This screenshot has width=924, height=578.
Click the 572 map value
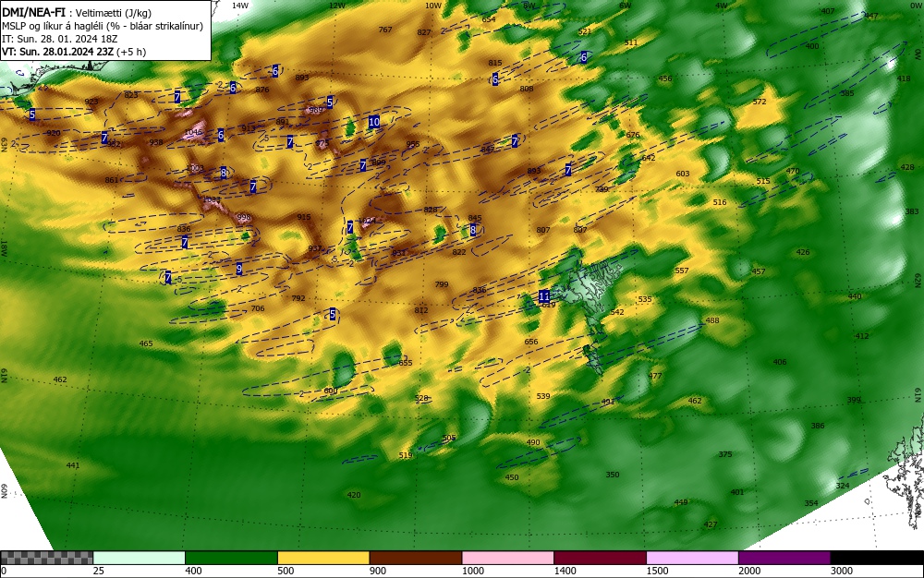pyautogui.click(x=760, y=102)
